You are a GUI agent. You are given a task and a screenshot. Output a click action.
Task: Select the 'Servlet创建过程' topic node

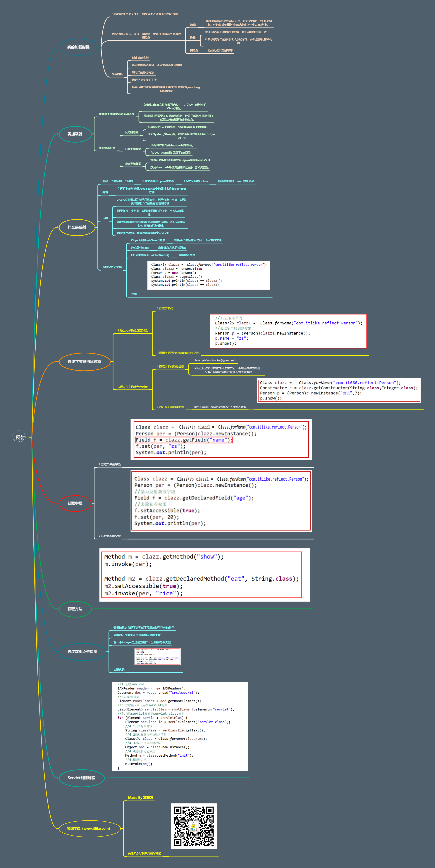[x=81, y=778]
